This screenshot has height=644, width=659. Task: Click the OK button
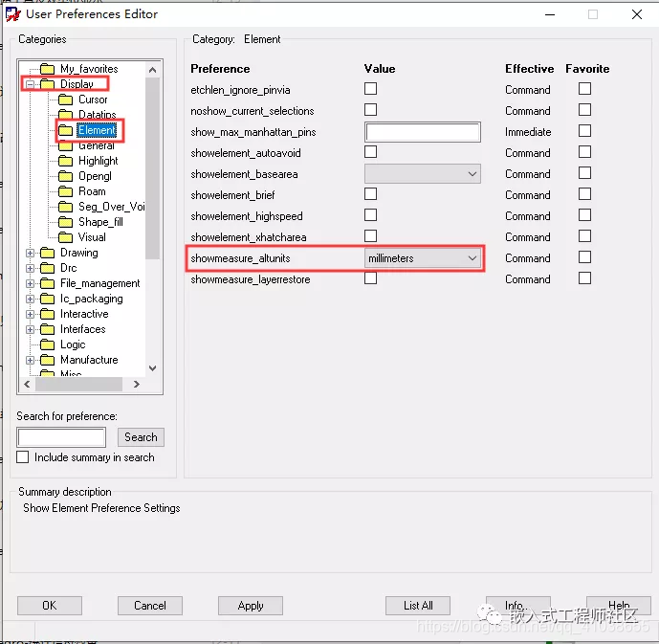(x=50, y=606)
